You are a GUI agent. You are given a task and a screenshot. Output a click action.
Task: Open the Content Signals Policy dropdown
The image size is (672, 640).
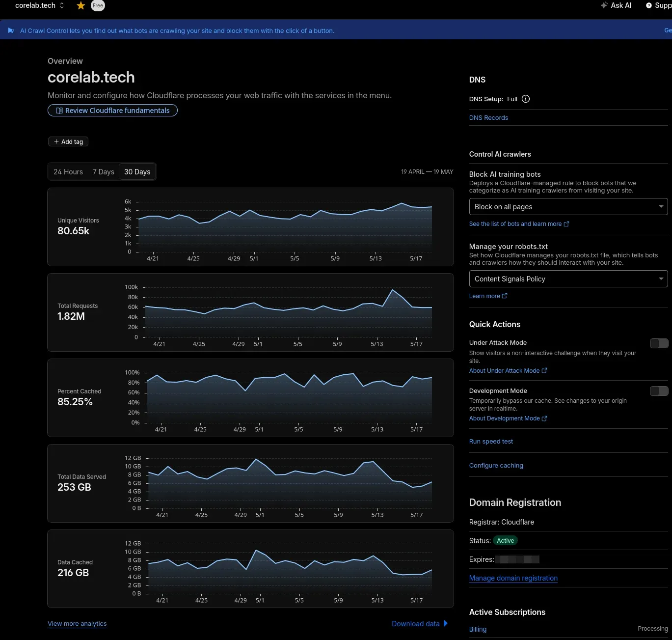568,279
